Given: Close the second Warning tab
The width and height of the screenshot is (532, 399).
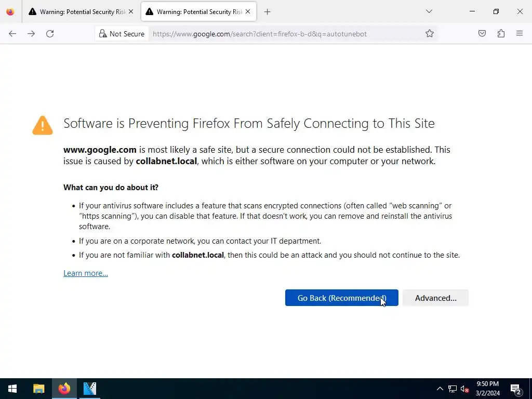Looking at the screenshot, I should click(x=248, y=11).
